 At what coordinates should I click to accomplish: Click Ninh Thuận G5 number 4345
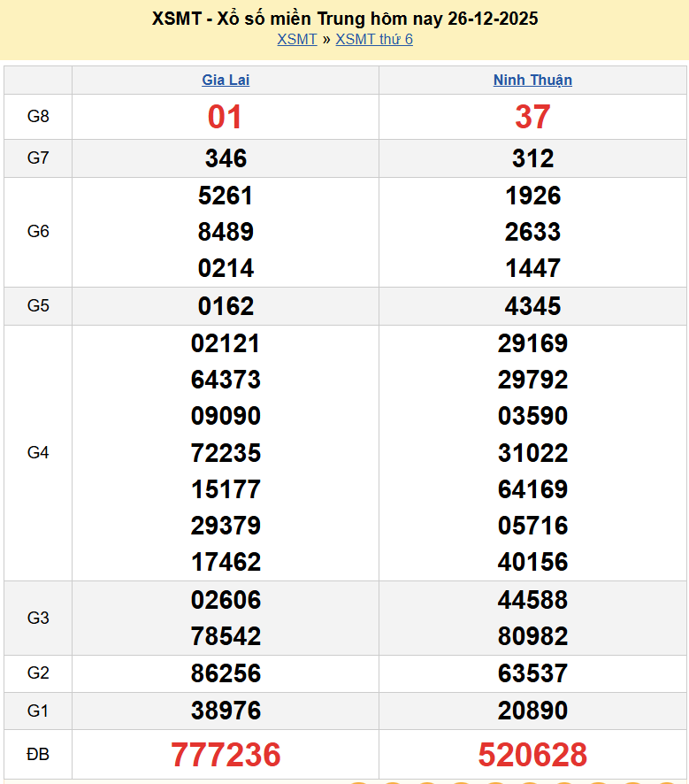click(532, 306)
